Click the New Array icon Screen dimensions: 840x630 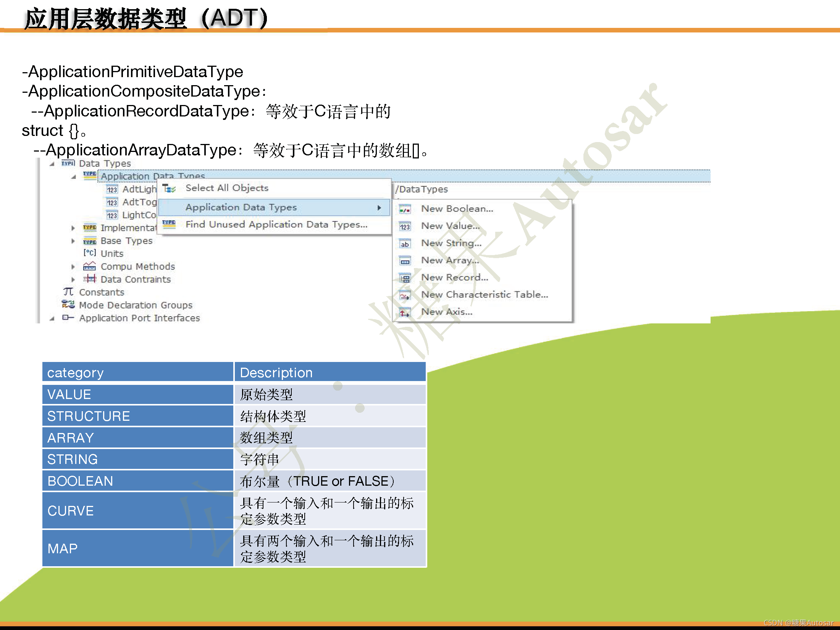pyautogui.click(x=405, y=261)
